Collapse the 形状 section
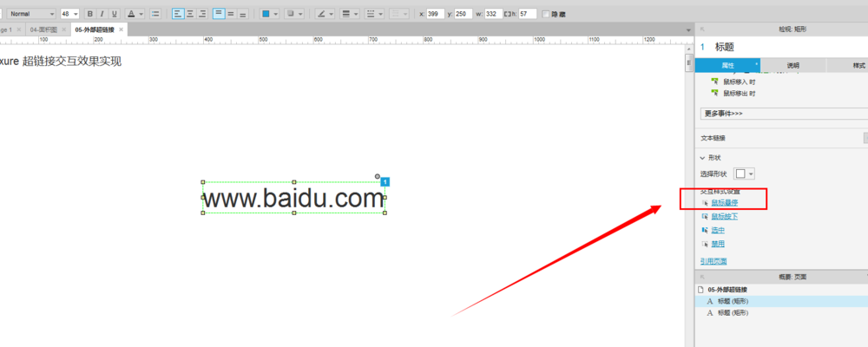Viewport: 868px width, 347px height. pos(703,158)
